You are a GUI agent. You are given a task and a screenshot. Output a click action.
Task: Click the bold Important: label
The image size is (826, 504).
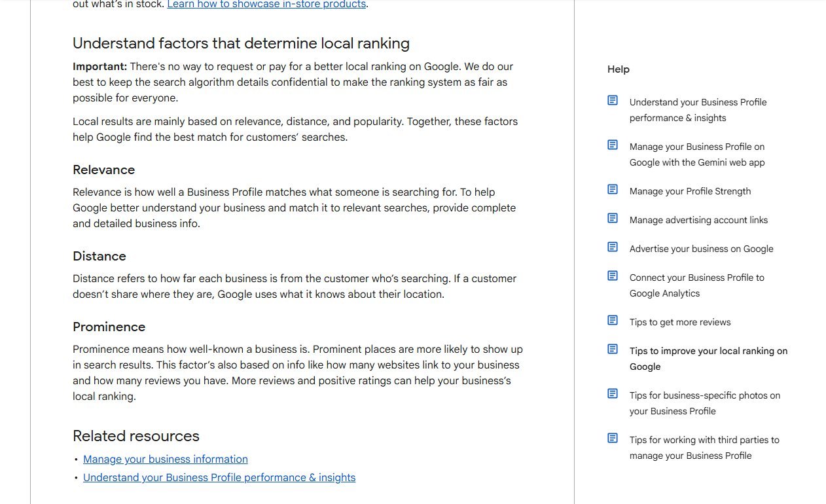pyautogui.click(x=99, y=67)
